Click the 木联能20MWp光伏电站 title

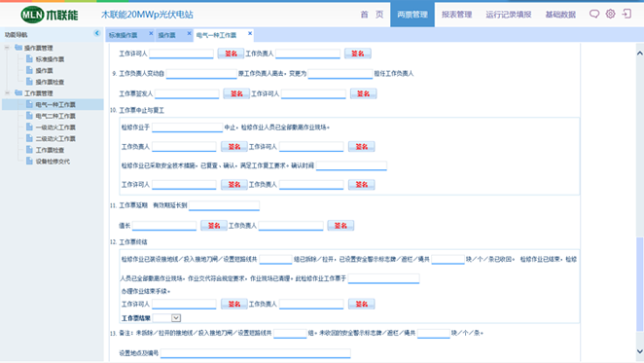[x=147, y=15]
